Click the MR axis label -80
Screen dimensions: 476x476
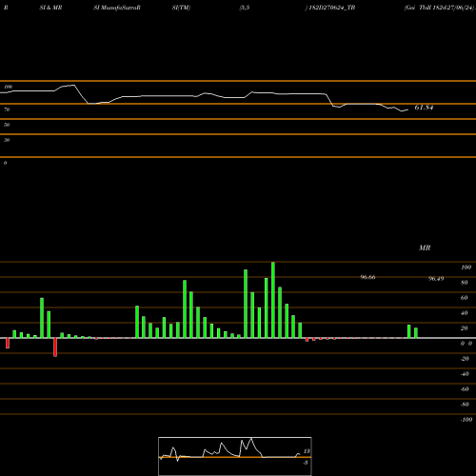coord(465,405)
